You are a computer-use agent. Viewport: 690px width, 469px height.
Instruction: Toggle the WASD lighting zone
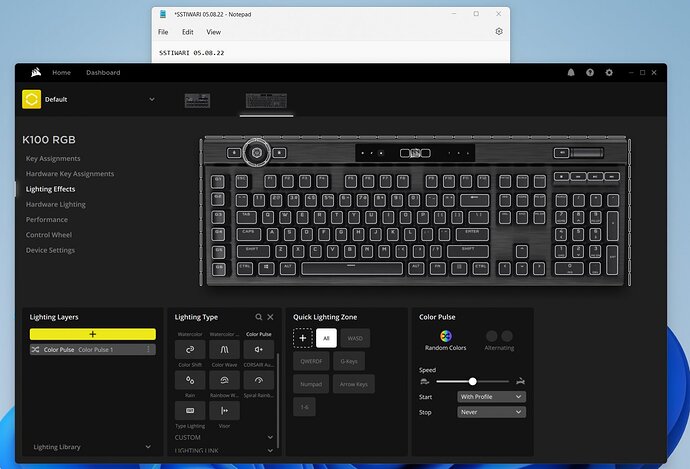(x=355, y=338)
